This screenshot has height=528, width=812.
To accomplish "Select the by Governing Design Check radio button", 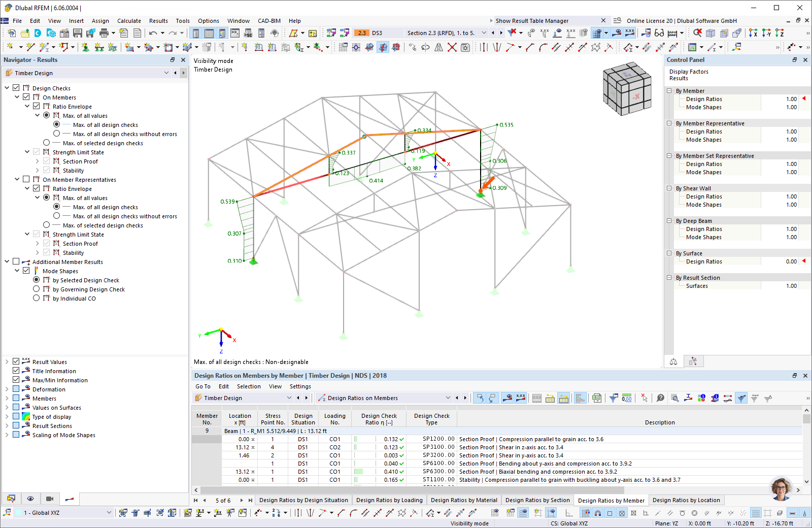I will (x=37, y=289).
